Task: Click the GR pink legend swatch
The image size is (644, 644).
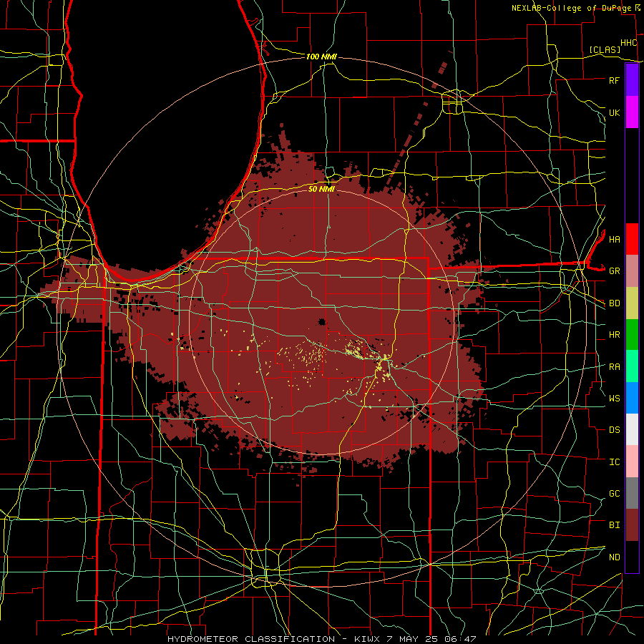Action: [x=632, y=271]
